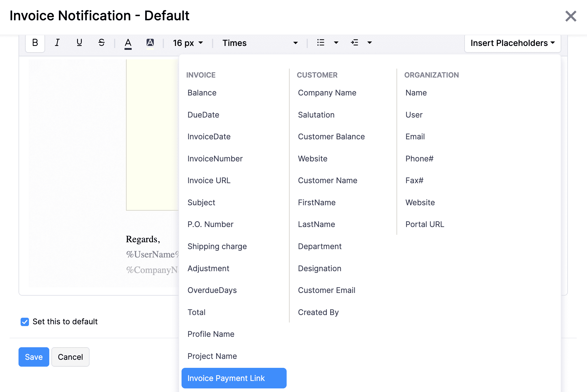Apply italic formatting
587x392 pixels.
57,43
